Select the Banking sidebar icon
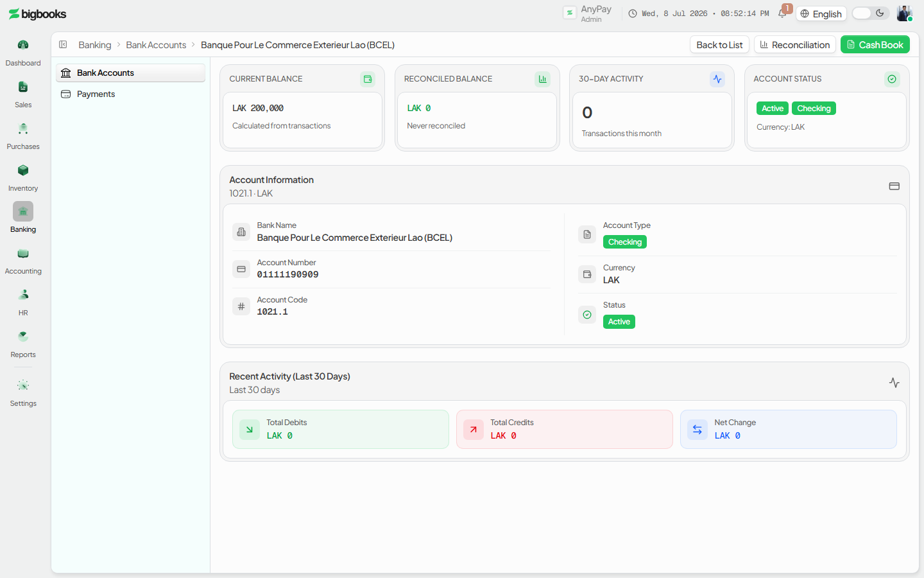Image resolution: width=924 pixels, height=578 pixels. 23,211
